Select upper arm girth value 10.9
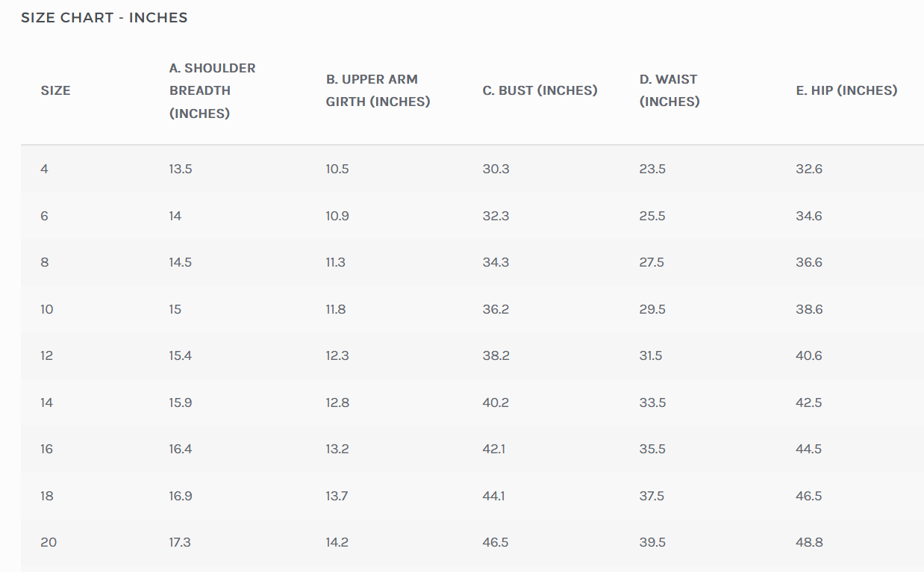This screenshot has width=924, height=572. point(337,216)
